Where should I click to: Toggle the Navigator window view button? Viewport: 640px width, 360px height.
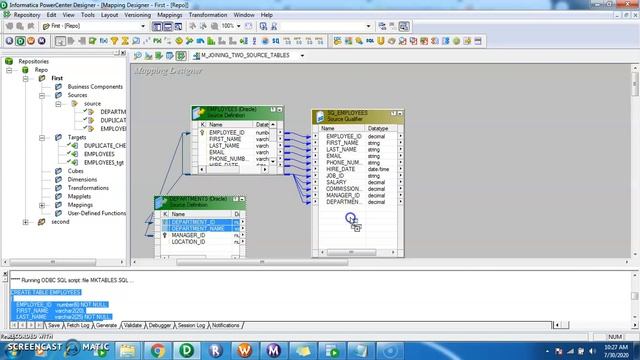157,26
